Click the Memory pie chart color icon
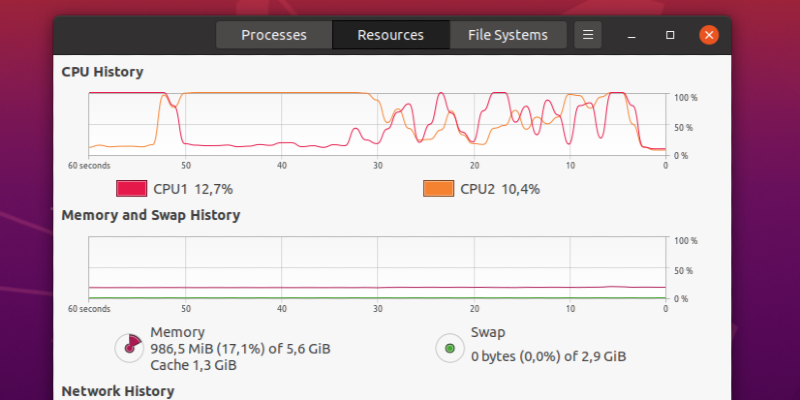800x400 pixels. 130,347
